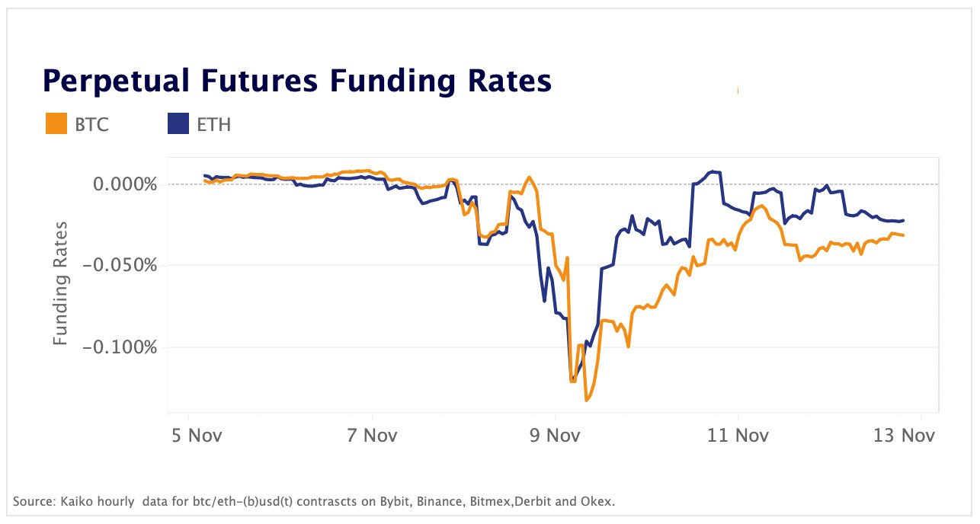Click the orange BTC legend swatch

point(56,123)
